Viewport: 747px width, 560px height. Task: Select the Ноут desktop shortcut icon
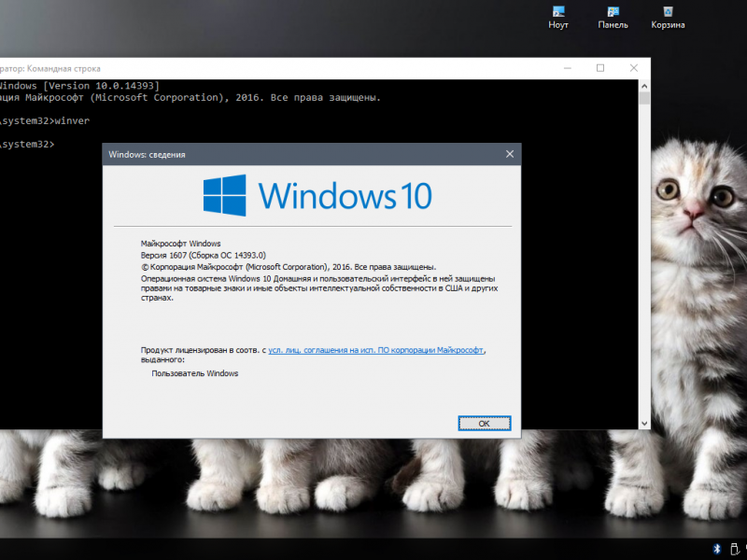click(557, 18)
